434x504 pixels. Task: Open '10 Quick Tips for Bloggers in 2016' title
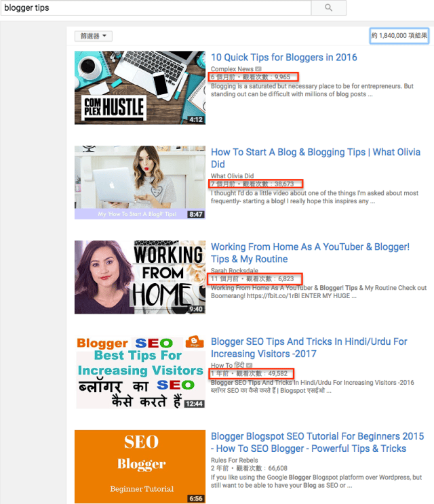283,57
